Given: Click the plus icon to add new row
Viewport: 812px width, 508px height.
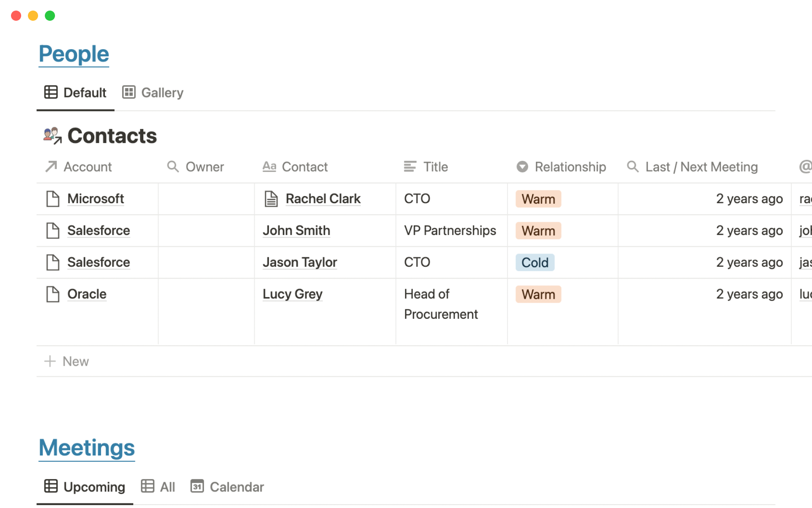Looking at the screenshot, I should 50,361.
